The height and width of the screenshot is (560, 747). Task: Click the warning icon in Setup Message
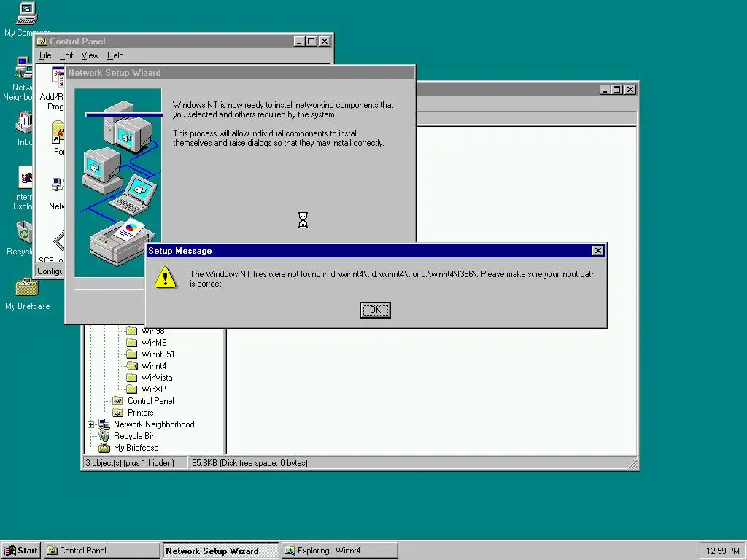[x=165, y=277]
